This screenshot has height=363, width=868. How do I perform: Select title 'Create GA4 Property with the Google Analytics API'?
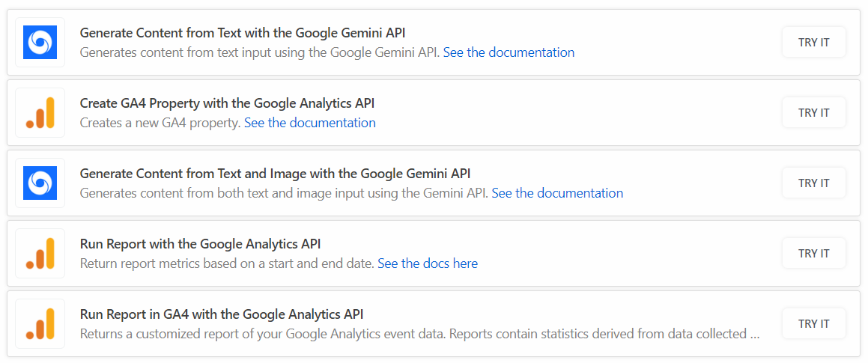coord(227,103)
